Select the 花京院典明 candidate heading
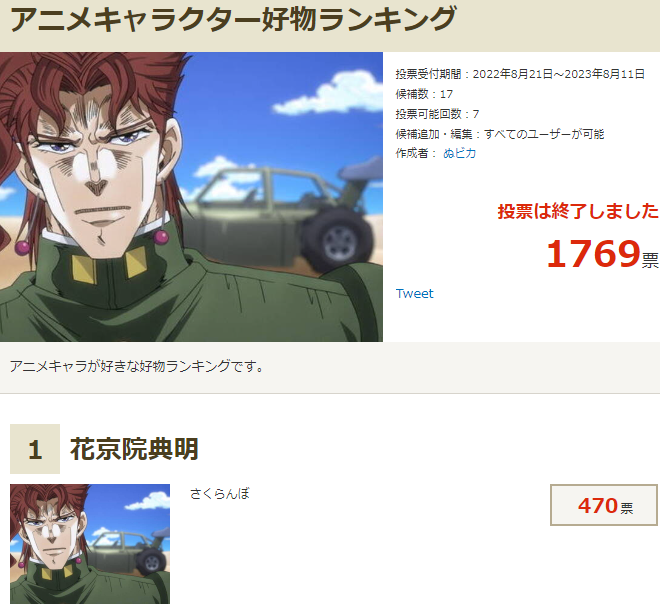 134,449
